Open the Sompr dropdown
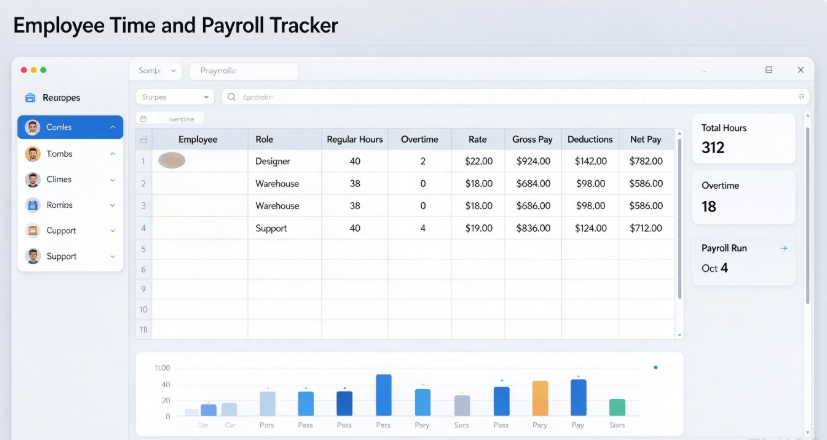The height and width of the screenshot is (440, 827). (157, 71)
